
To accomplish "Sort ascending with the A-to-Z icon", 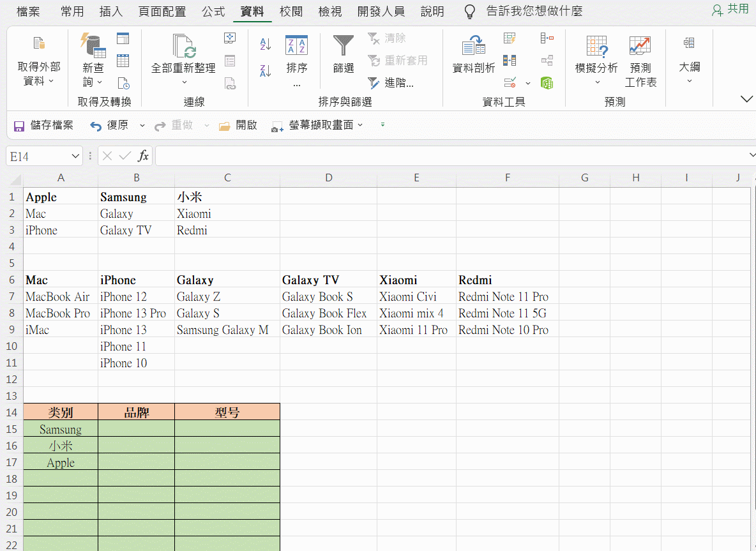I will point(265,44).
